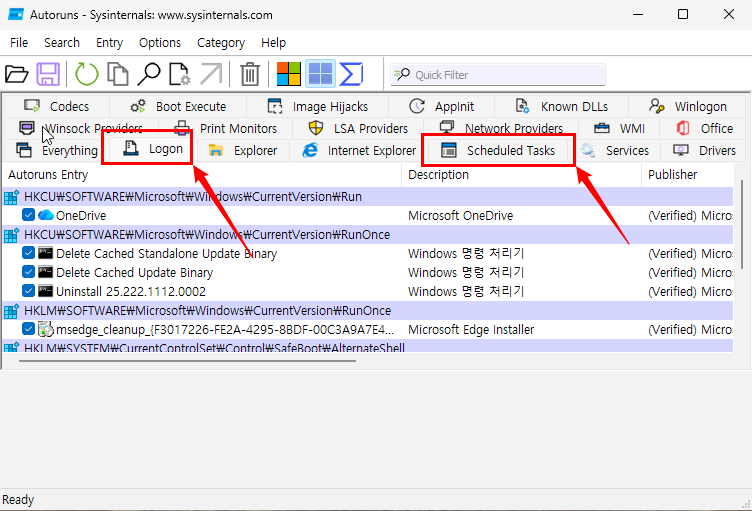Delete selected entry using trash icon
The height and width of the screenshot is (511, 752).
click(x=250, y=74)
